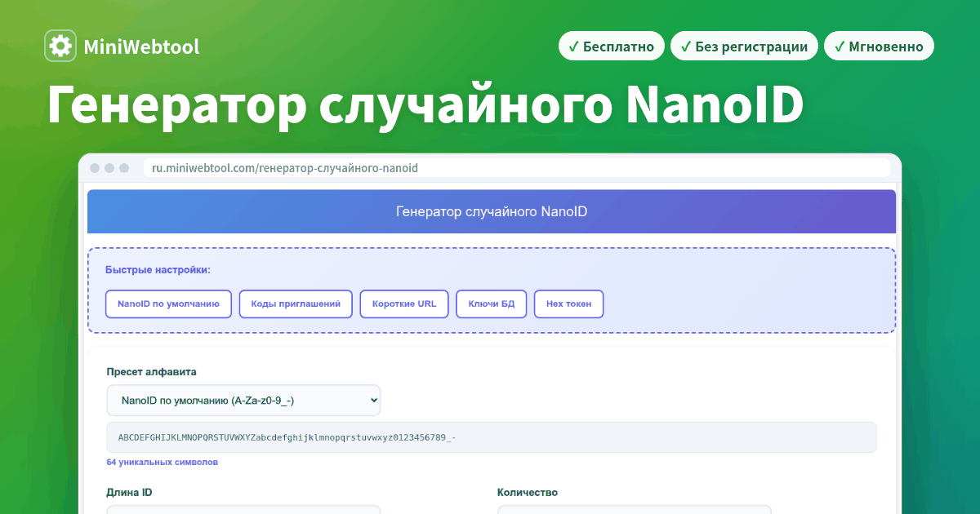
Task: Click the large 'Генератор случайного NanoID' title
Action: 425,105
